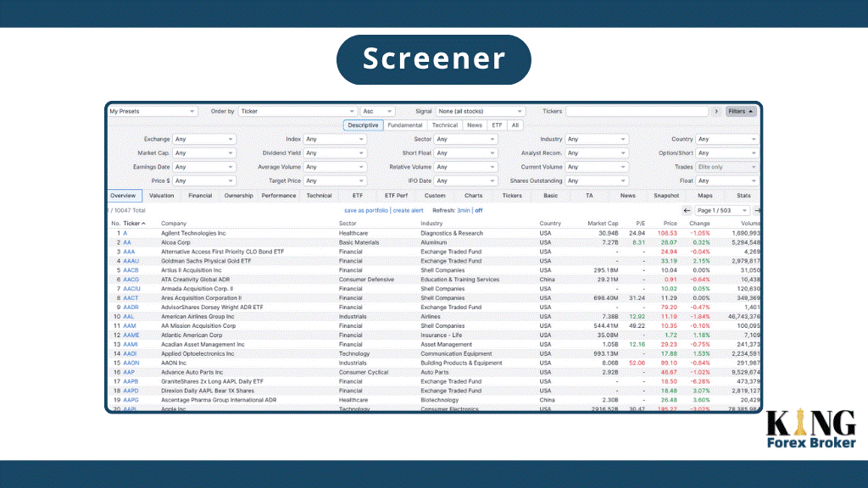868x488 pixels.
Task: Open the Country filter dropdown
Action: pos(727,139)
